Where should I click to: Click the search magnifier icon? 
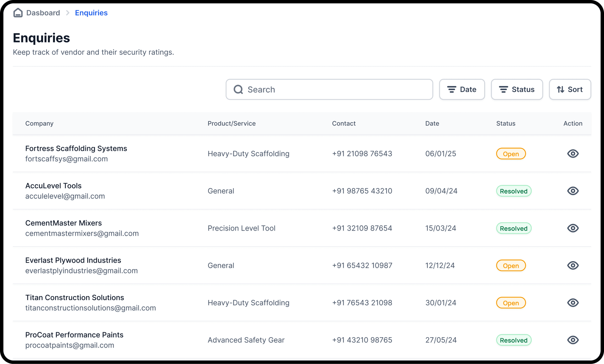click(x=238, y=89)
